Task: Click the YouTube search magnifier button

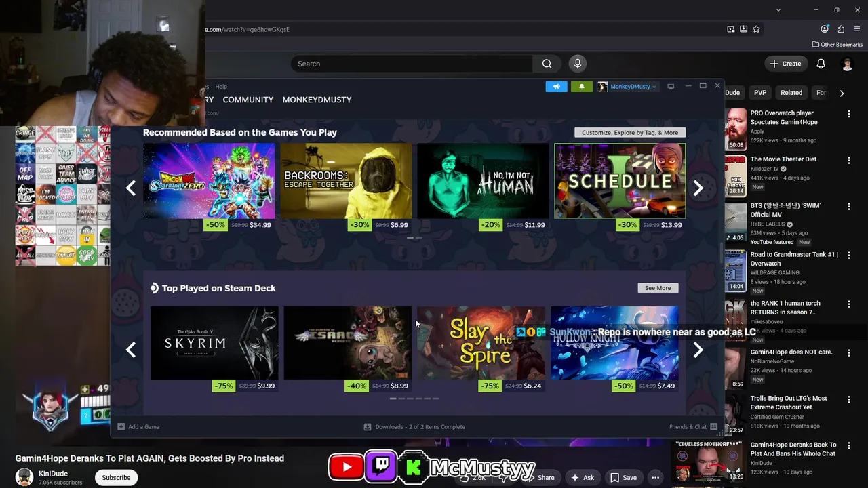Action: 547,64
